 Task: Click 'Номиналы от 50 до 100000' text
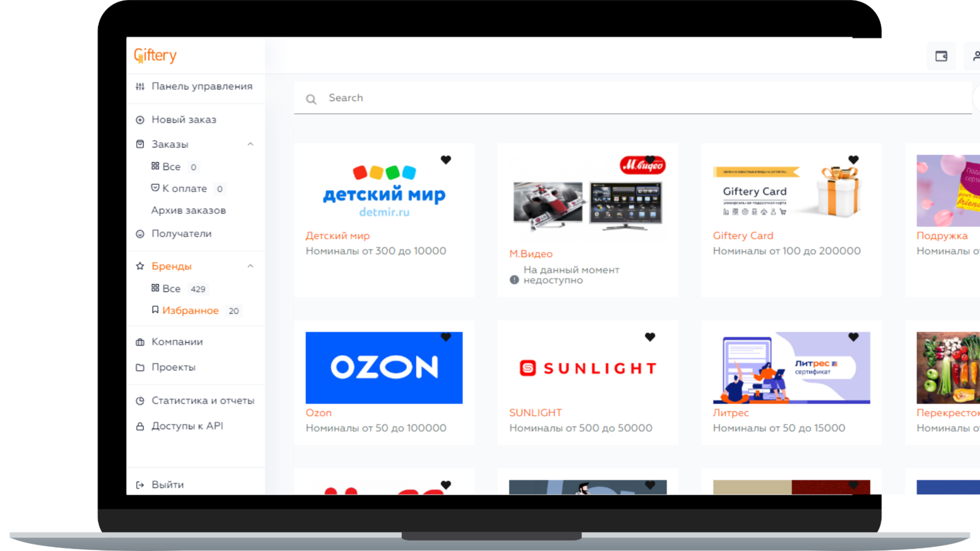pos(376,428)
